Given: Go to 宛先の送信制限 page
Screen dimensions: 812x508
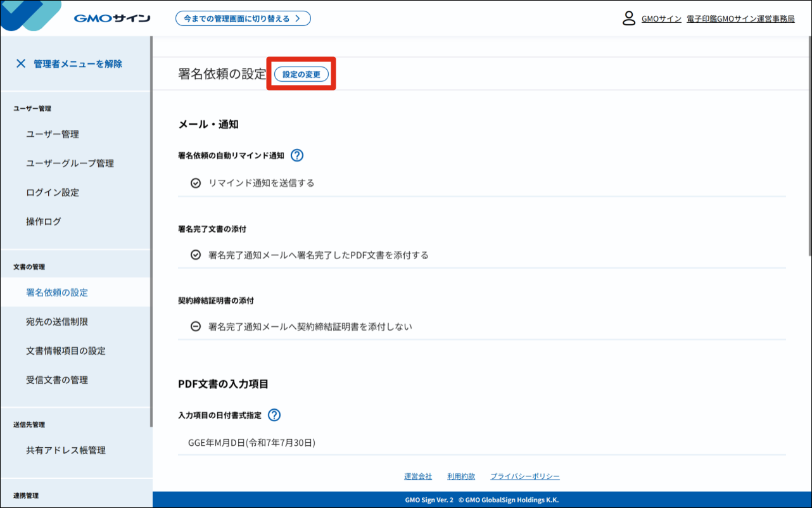Looking at the screenshot, I should (57, 322).
